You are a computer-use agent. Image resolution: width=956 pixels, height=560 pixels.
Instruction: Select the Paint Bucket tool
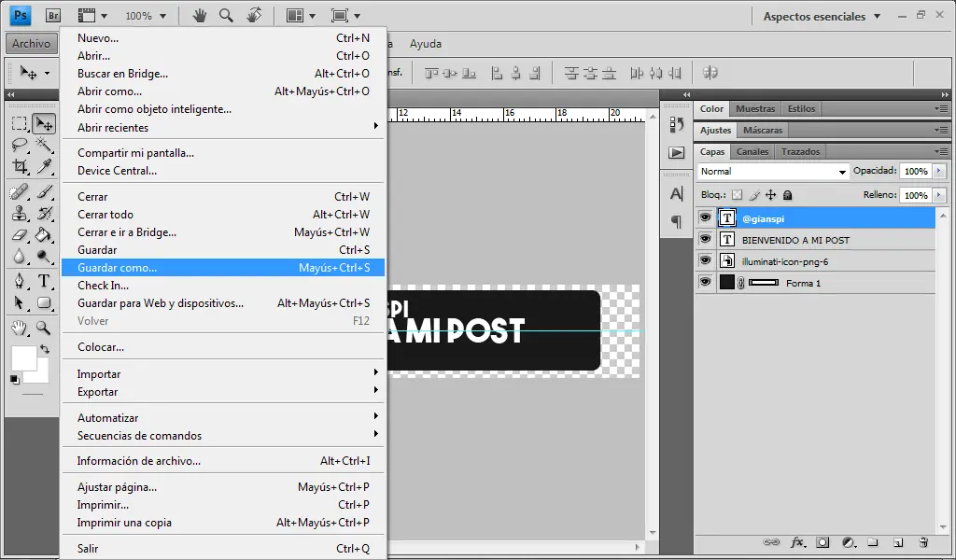[x=44, y=234]
